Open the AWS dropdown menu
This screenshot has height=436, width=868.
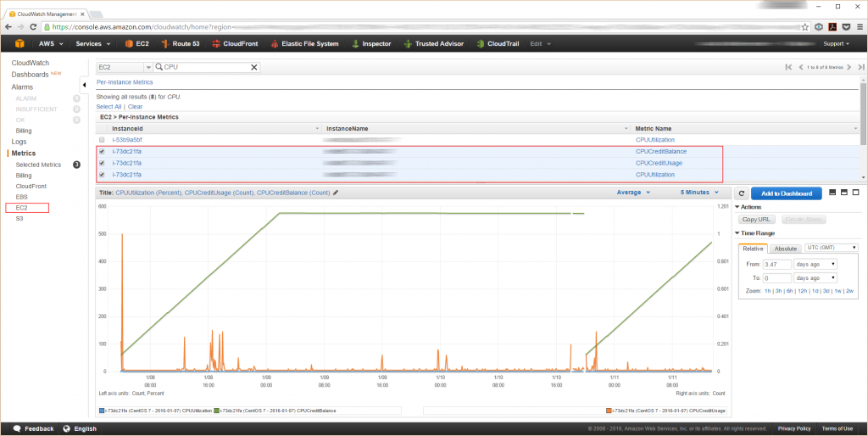point(50,44)
